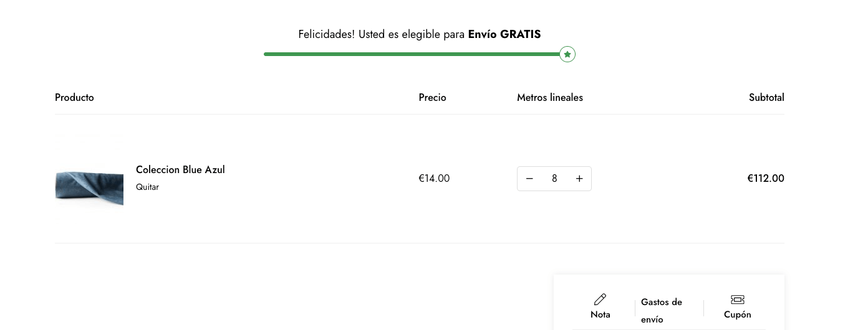Open the Coleccion Blue Azul product link
The width and height of the screenshot is (868, 330).
(180, 169)
